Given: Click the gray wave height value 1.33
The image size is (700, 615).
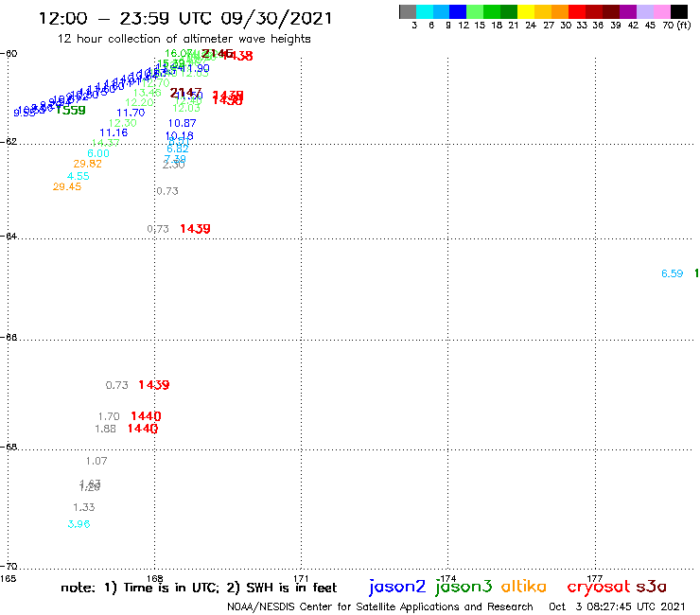Looking at the screenshot, I should (x=84, y=507).
